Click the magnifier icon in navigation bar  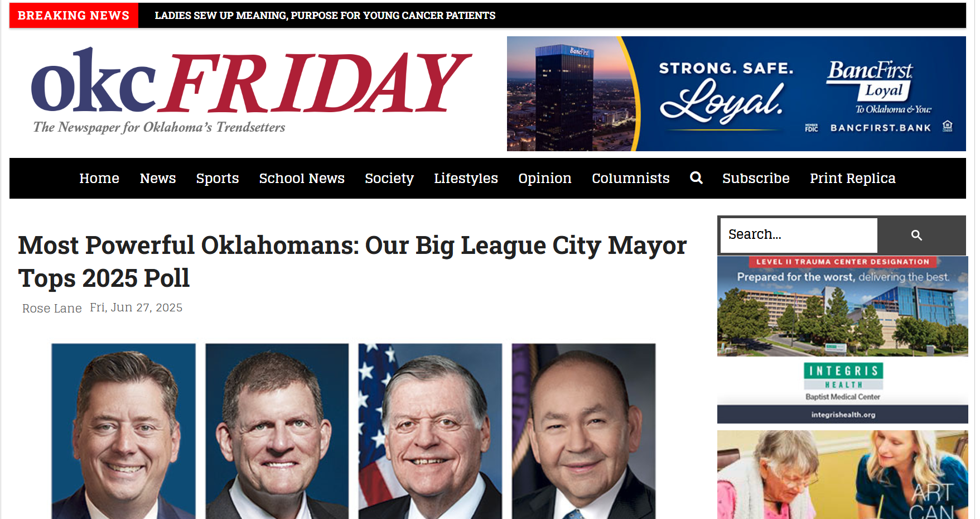[696, 177]
